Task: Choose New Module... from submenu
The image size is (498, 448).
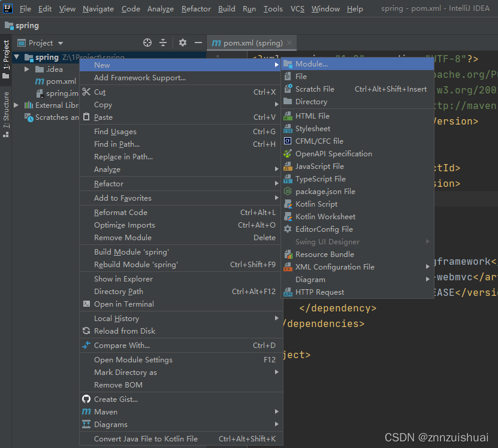Action: coord(358,64)
